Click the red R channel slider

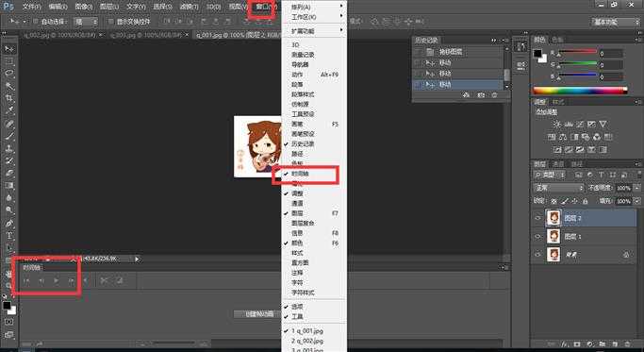tap(577, 52)
